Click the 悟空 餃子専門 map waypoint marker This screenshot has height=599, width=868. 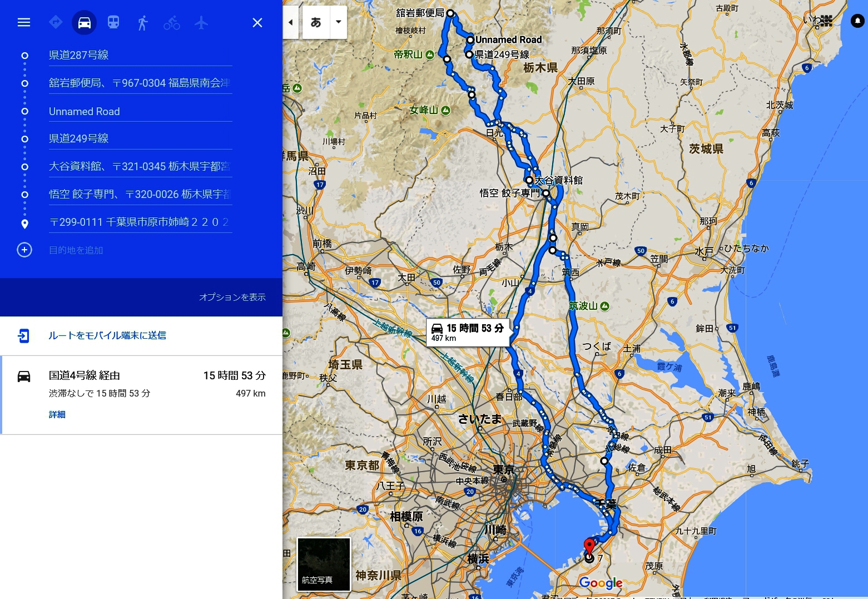tap(547, 194)
